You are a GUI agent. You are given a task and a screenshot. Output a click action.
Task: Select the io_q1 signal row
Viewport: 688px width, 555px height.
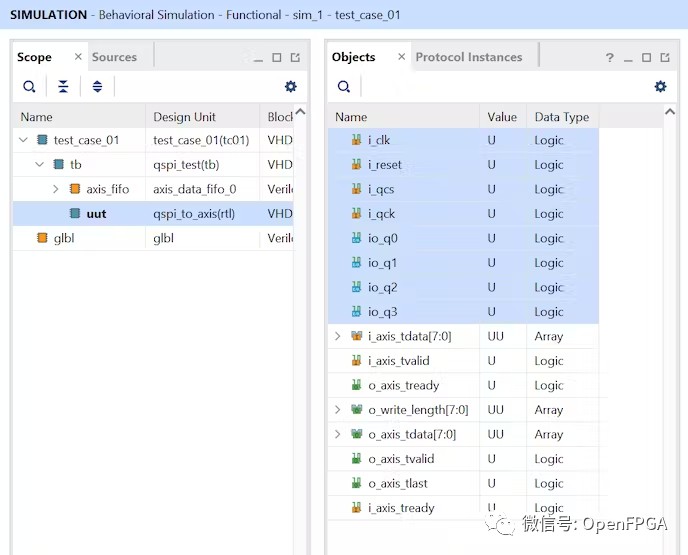coord(463,263)
